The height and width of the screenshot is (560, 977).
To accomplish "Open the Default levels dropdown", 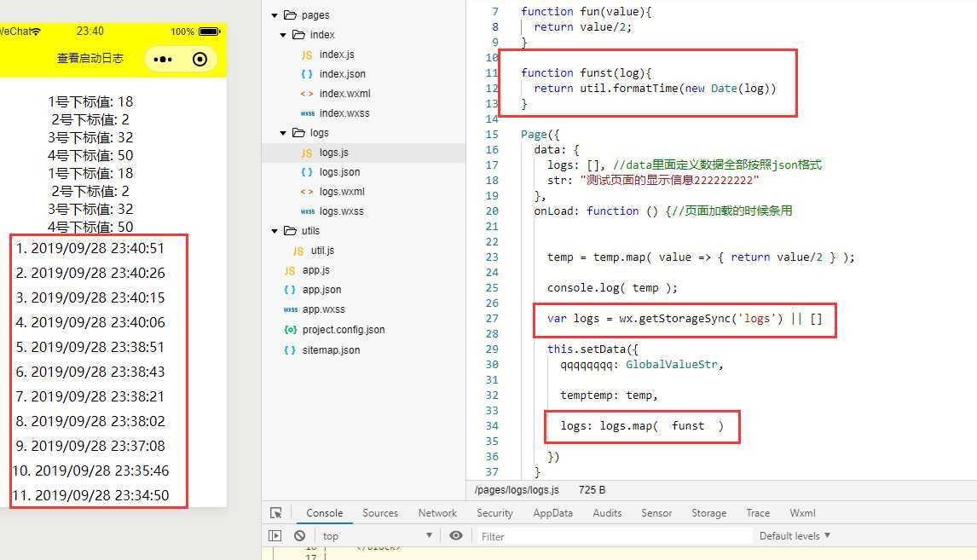I will point(795,535).
